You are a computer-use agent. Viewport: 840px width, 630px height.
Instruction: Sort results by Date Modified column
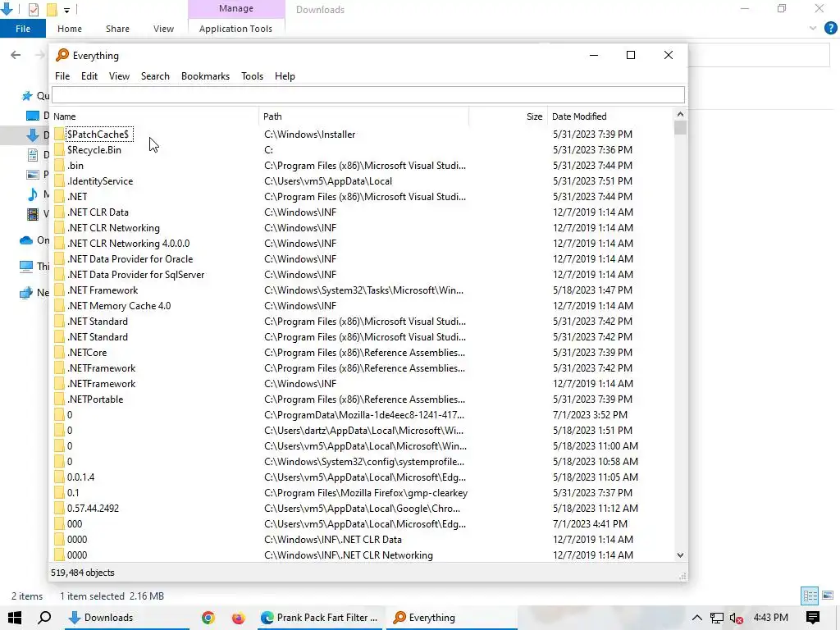[x=609, y=116]
